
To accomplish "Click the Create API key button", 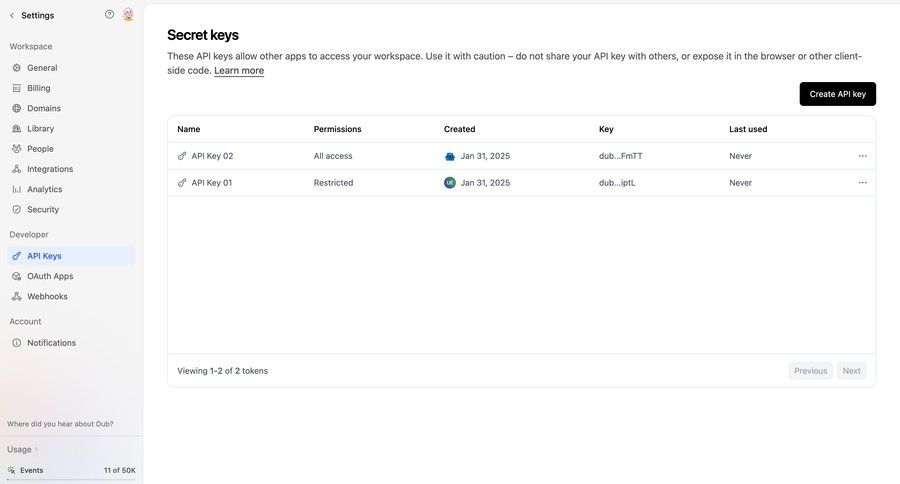I will click(x=837, y=94).
